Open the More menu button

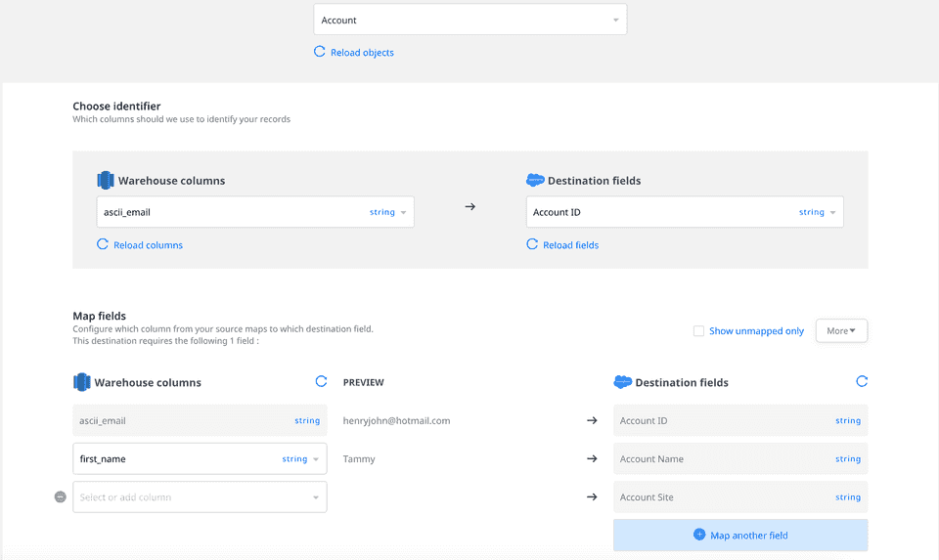pos(841,331)
